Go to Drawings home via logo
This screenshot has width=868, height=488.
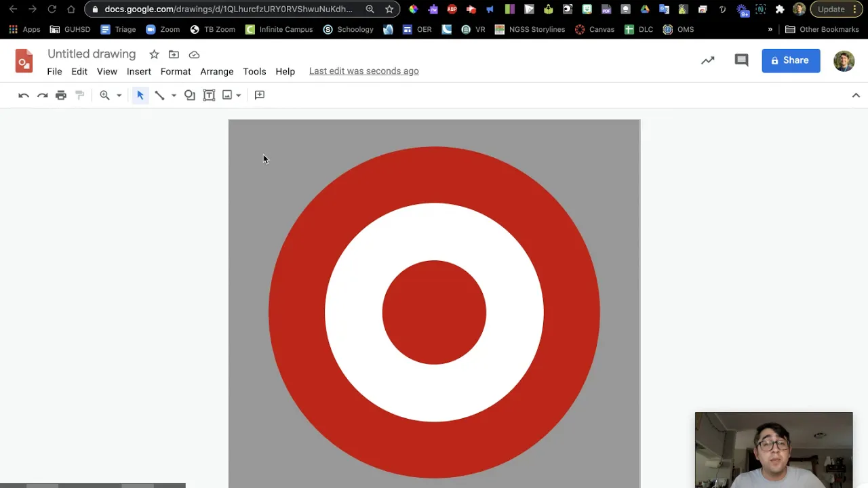(24, 61)
